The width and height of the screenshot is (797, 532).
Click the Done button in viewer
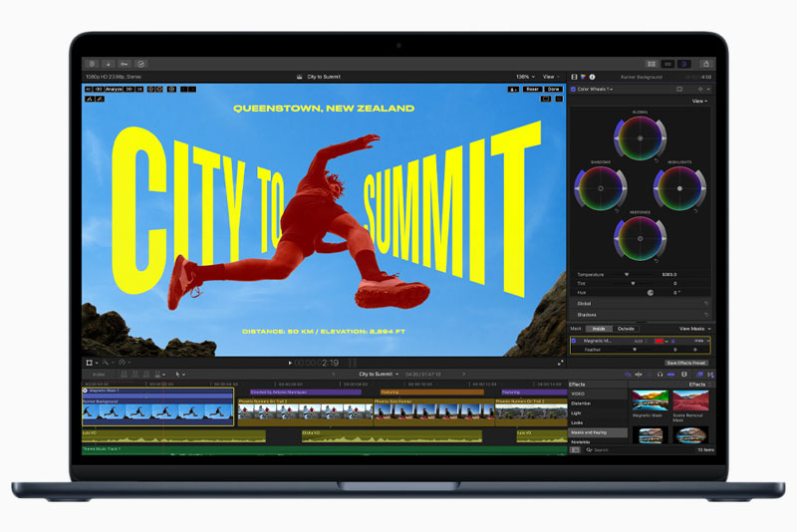click(x=553, y=89)
